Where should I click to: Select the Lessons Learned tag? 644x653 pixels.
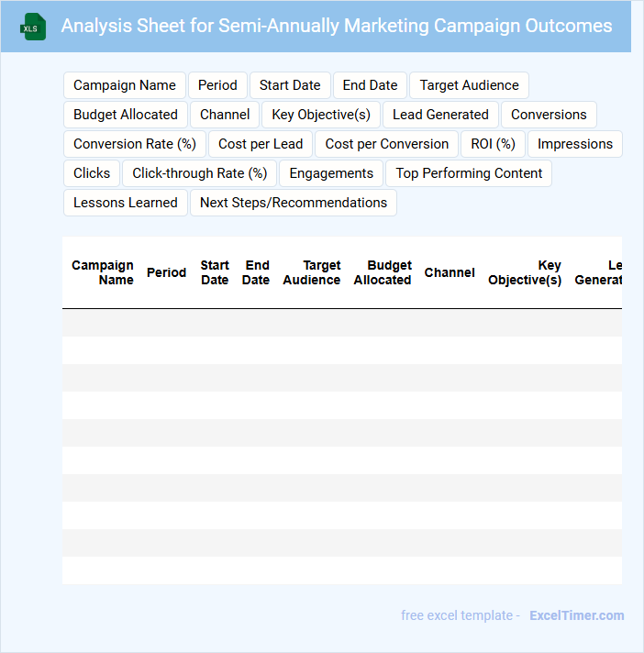click(x=126, y=203)
